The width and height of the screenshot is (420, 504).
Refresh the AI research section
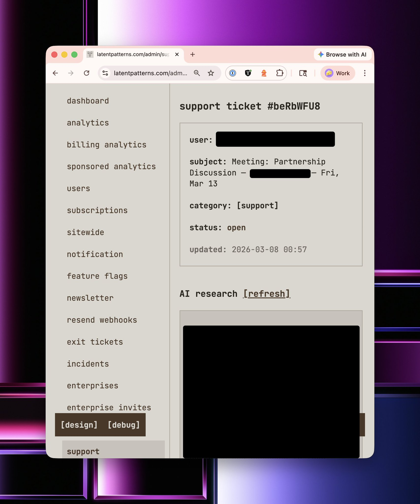[267, 294]
